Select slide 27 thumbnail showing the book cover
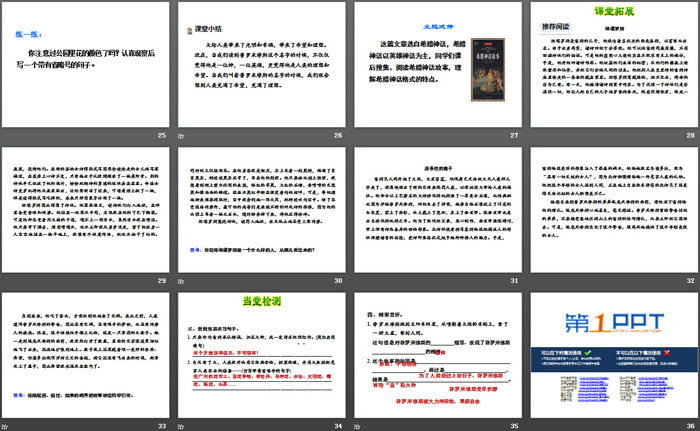Viewport: 700px width, 431px height. click(x=438, y=65)
